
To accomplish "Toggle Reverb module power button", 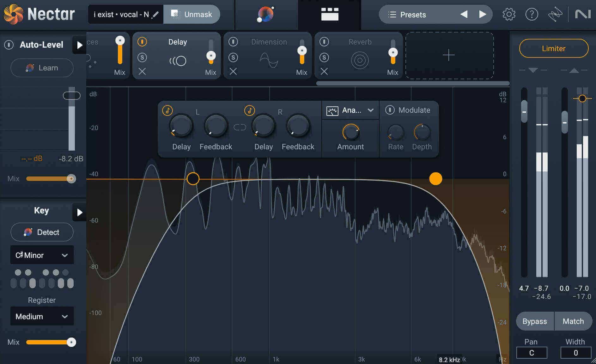I will [324, 42].
